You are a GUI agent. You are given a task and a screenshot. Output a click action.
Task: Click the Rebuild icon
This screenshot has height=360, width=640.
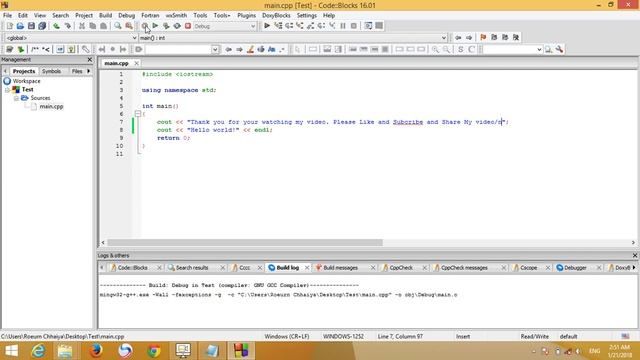click(x=177, y=26)
